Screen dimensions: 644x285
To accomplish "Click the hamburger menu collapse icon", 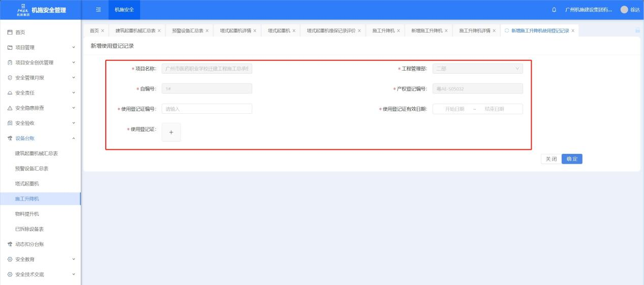I will click(x=99, y=10).
